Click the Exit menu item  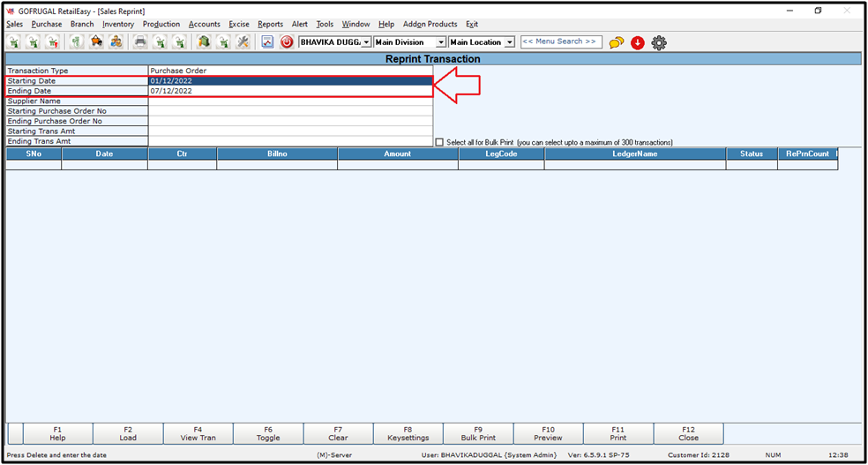472,25
